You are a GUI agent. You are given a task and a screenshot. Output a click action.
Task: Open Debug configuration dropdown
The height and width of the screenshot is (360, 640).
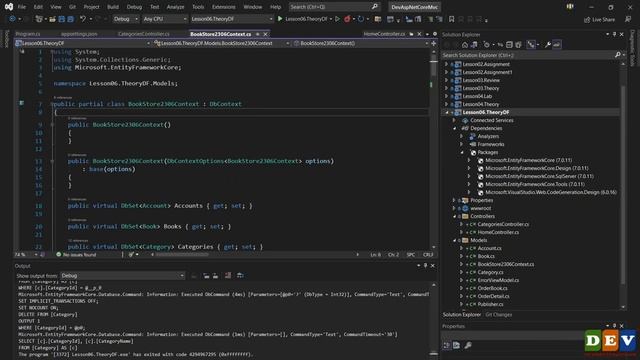(126, 19)
